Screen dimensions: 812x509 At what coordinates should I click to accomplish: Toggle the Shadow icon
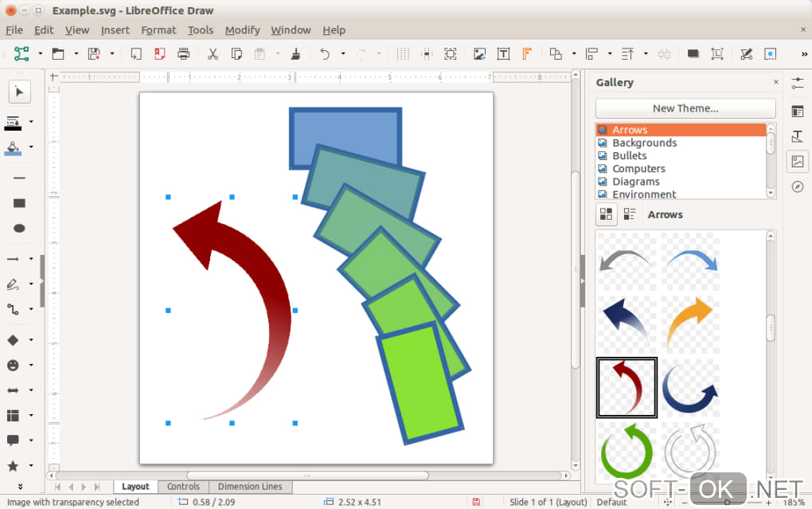tap(693, 53)
